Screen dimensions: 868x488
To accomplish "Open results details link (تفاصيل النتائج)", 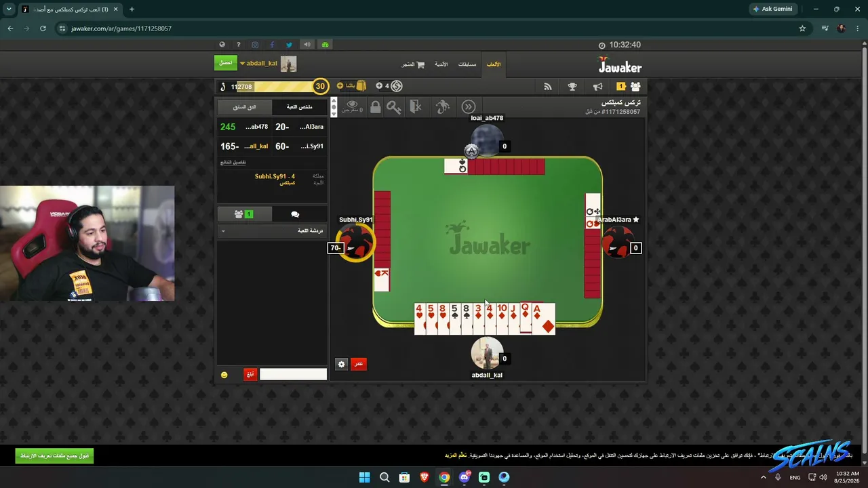I will pyautogui.click(x=233, y=162).
